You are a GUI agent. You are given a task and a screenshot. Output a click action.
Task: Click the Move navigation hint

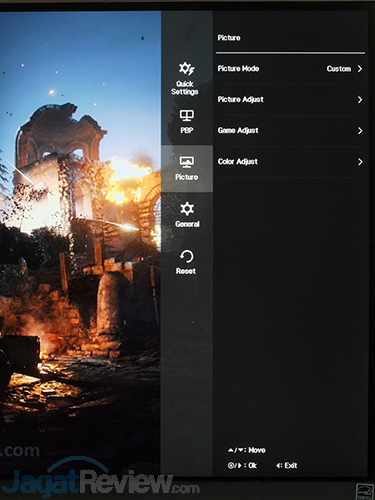pyautogui.click(x=247, y=450)
